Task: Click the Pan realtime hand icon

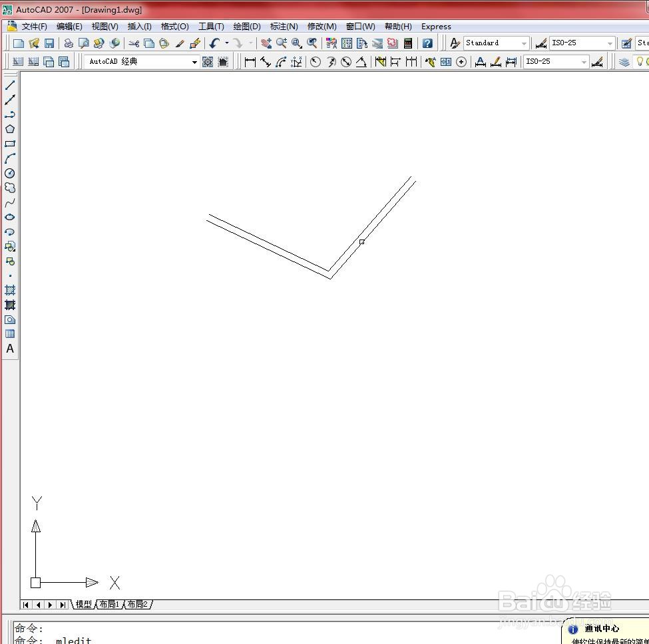Action: [266, 43]
